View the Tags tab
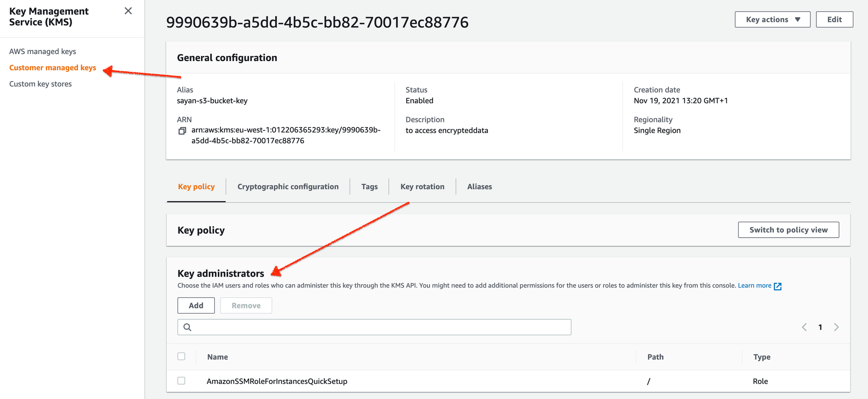 (369, 186)
